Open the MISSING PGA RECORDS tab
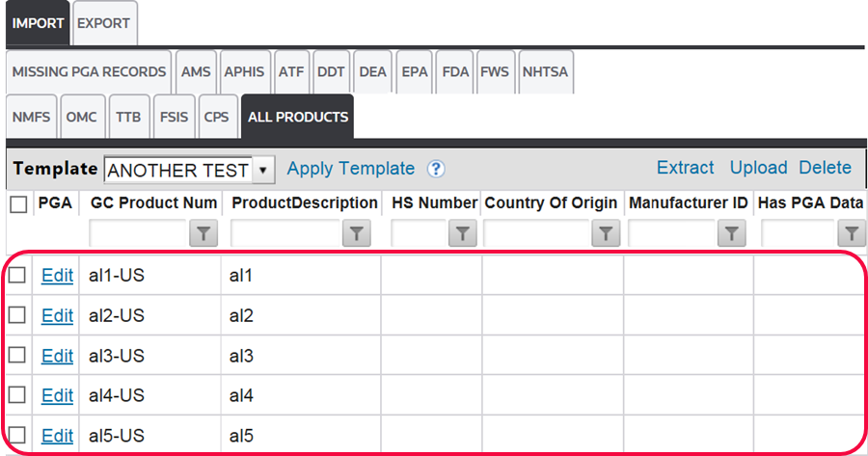Image resolution: width=868 pixels, height=456 pixels. 88,72
